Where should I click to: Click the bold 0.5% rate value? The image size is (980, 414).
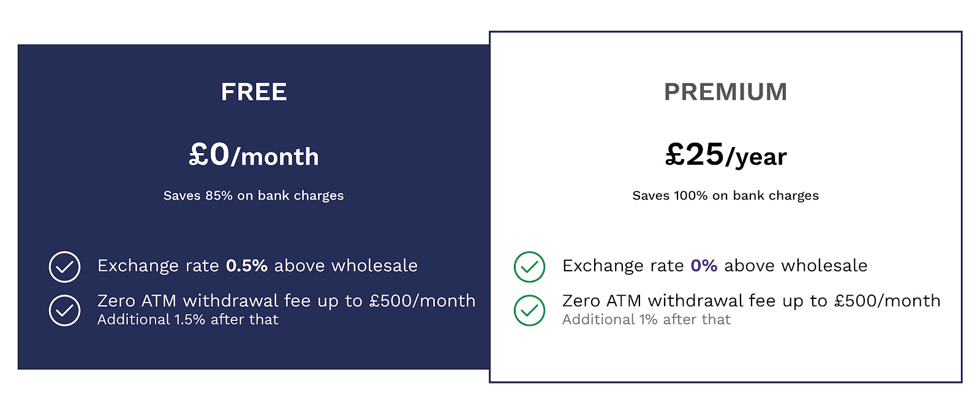[247, 266]
